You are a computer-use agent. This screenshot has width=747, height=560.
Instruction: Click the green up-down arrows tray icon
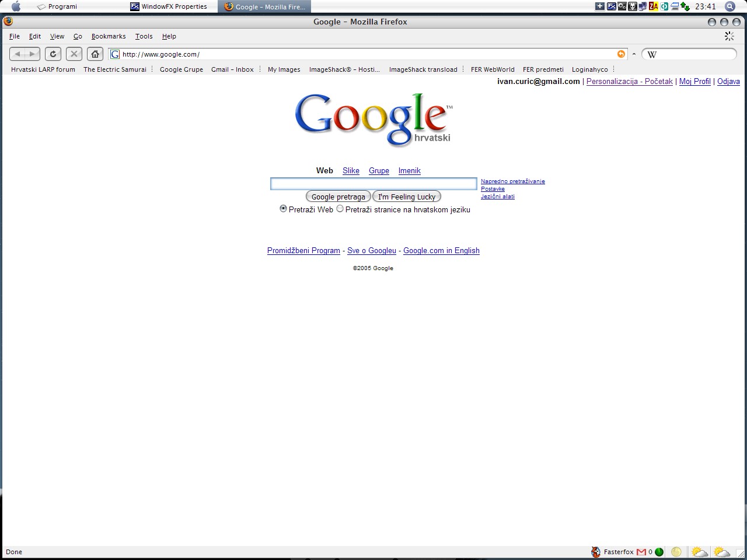(x=685, y=6)
